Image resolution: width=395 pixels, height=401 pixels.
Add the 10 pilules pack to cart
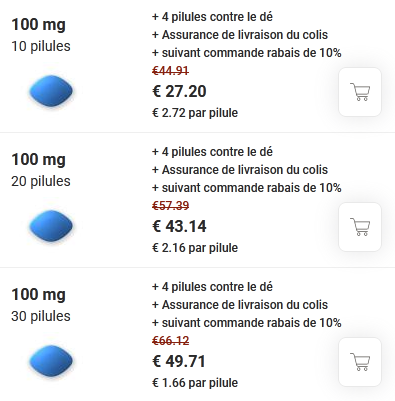pyautogui.click(x=360, y=92)
